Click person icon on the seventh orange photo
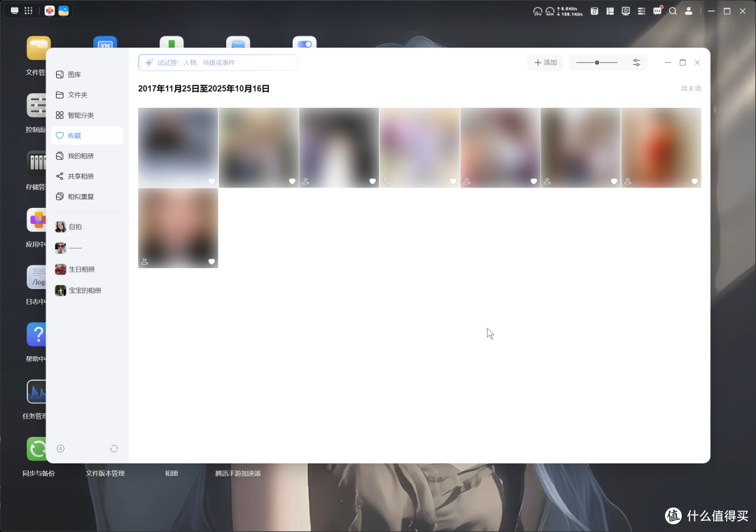The width and height of the screenshot is (756, 532). point(628,181)
